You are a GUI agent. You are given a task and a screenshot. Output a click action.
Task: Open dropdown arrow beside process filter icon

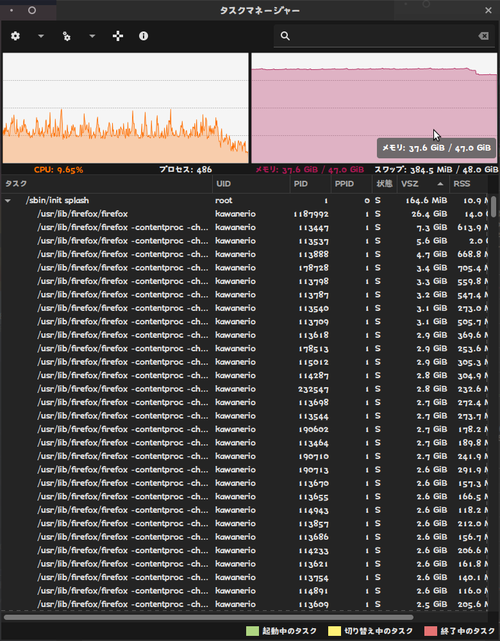tap(92, 36)
